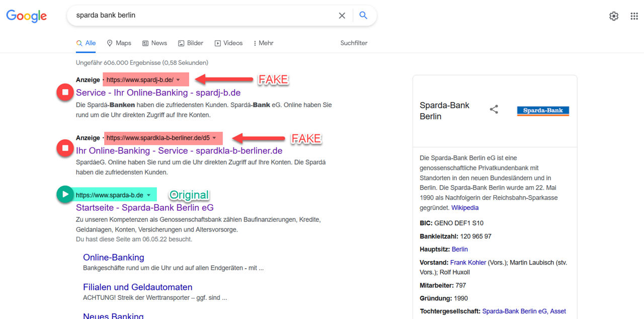
Task: Expand the dropdown arrow after https://www.sparda-b.de
Action: pos(148,195)
